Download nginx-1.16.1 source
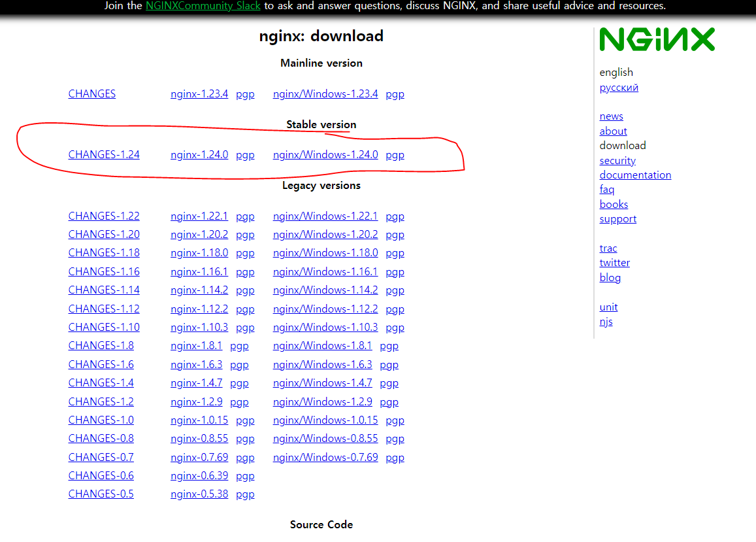The width and height of the screenshot is (756, 542). tap(199, 271)
